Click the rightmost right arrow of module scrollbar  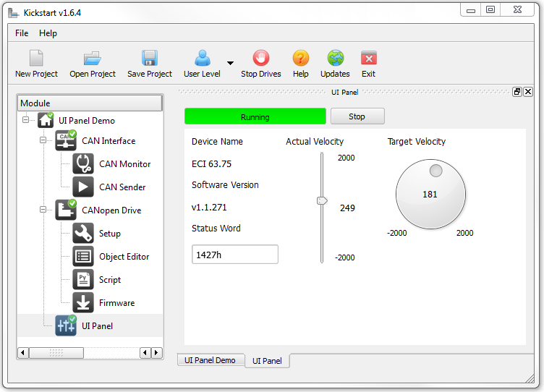[156, 353]
